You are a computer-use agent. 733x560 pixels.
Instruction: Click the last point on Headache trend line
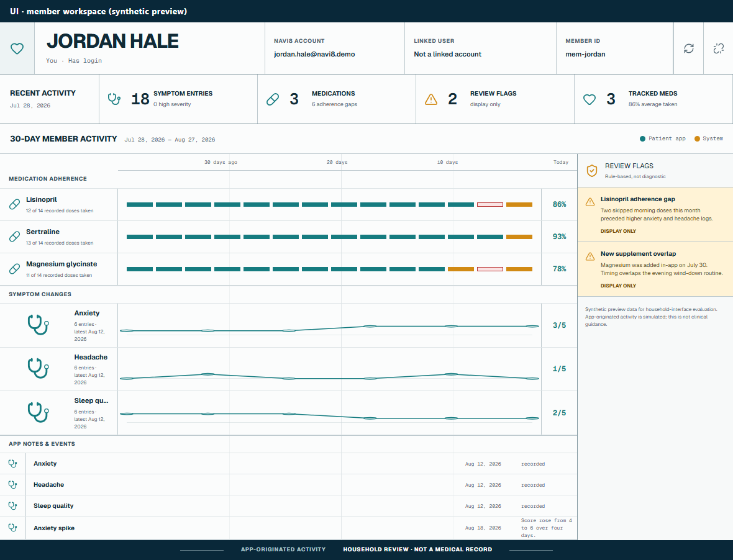[x=532, y=378]
